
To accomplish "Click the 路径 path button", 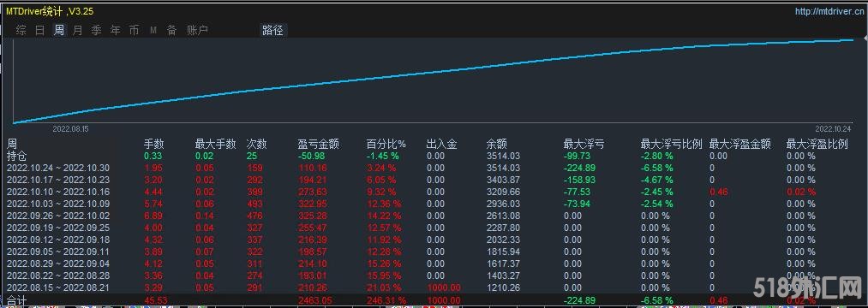I will pos(272,31).
